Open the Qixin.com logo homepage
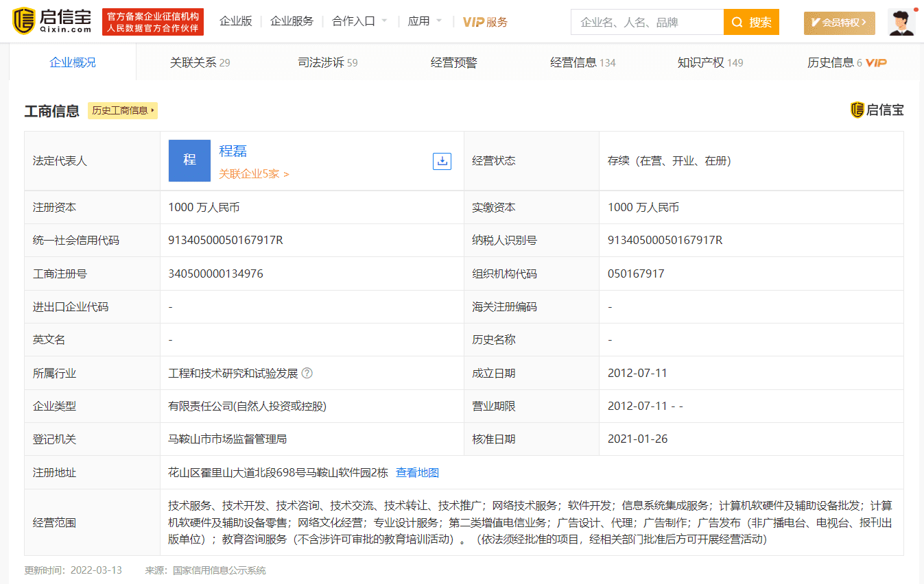924x584 pixels. coord(51,21)
